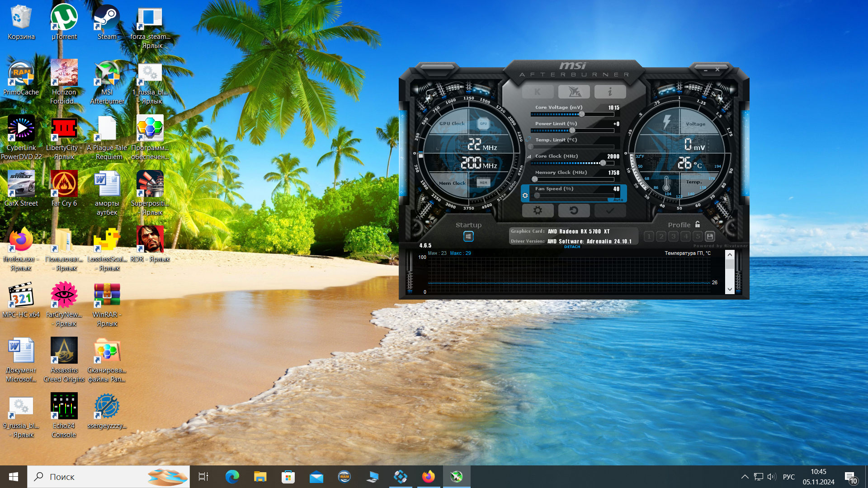
Task: Open the information i button
Action: pos(610,92)
